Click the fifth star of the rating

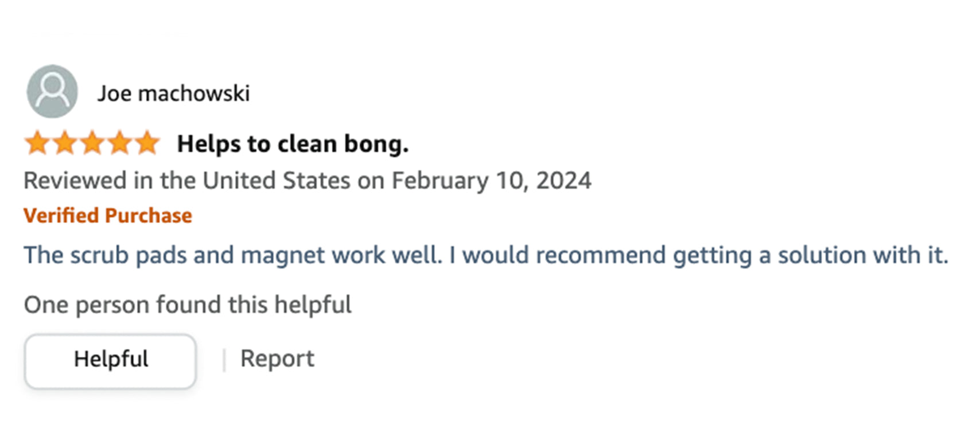pos(147,143)
